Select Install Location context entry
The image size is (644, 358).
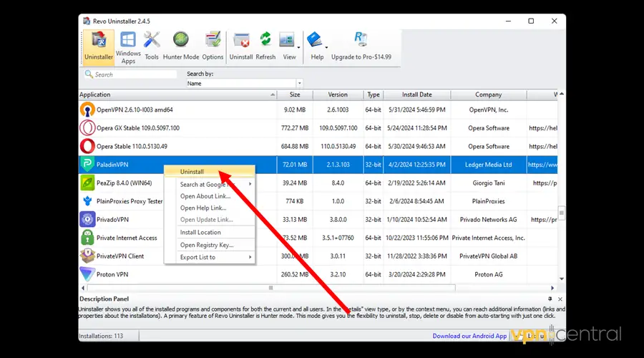tap(210, 232)
